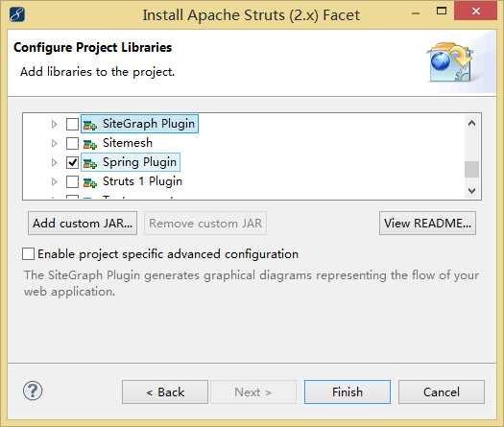This screenshot has width=504, height=427.
Task: Open the help question mark icon
Action: tap(33, 391)
